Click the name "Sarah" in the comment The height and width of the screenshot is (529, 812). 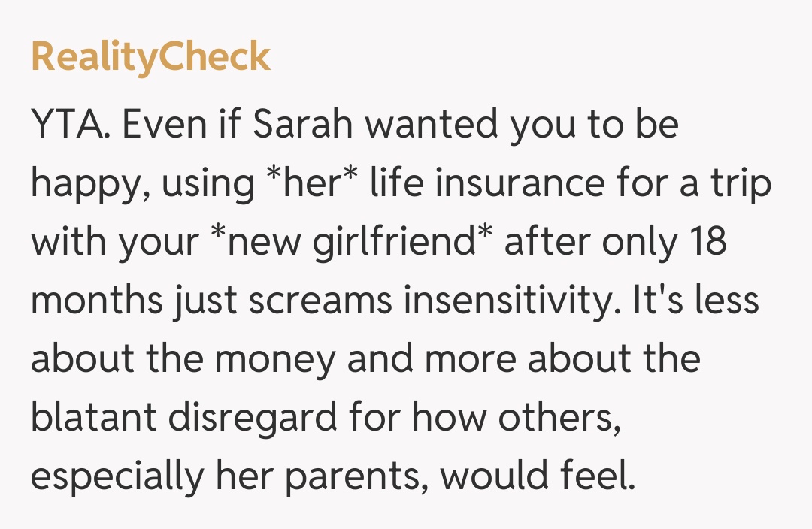304,125
